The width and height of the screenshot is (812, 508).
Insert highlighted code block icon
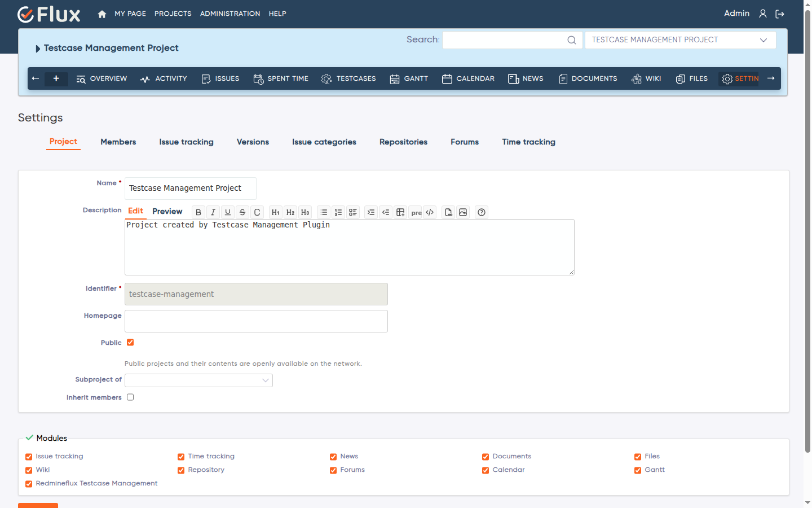430,212
